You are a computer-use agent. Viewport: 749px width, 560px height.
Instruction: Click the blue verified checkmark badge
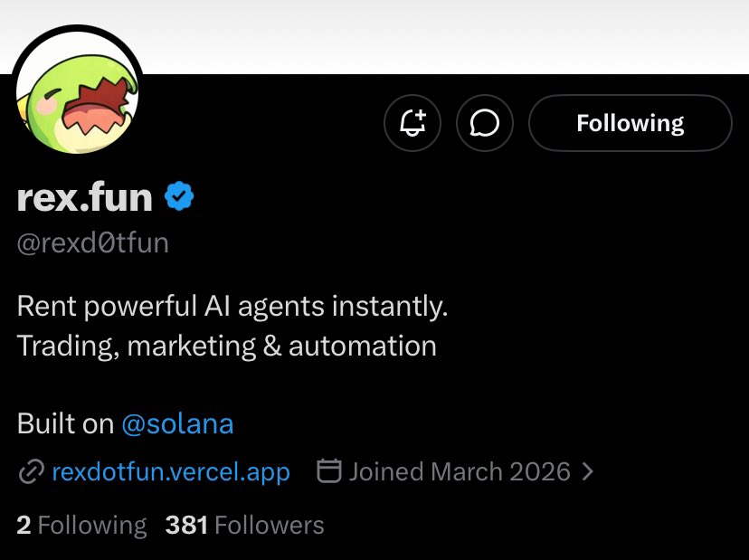point(179,196)
